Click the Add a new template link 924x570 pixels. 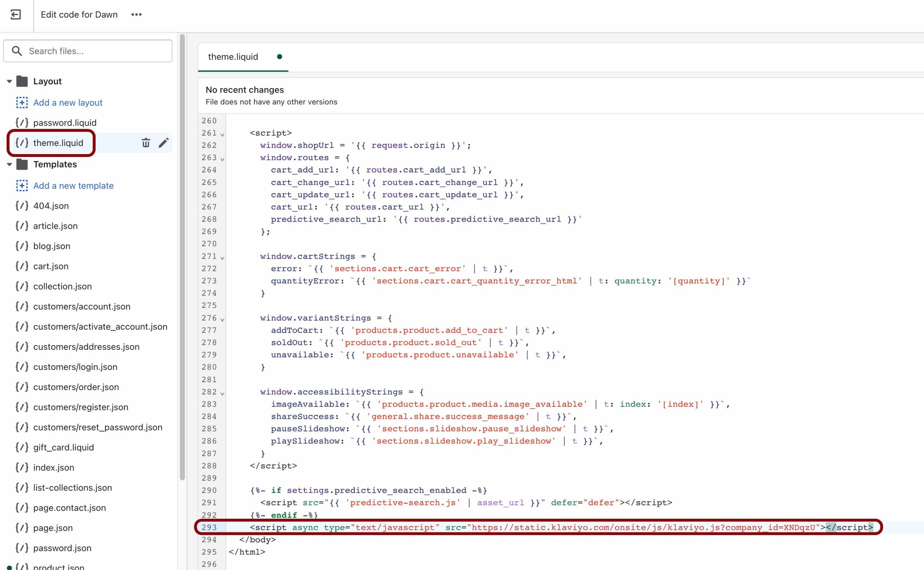coord(74,186)
